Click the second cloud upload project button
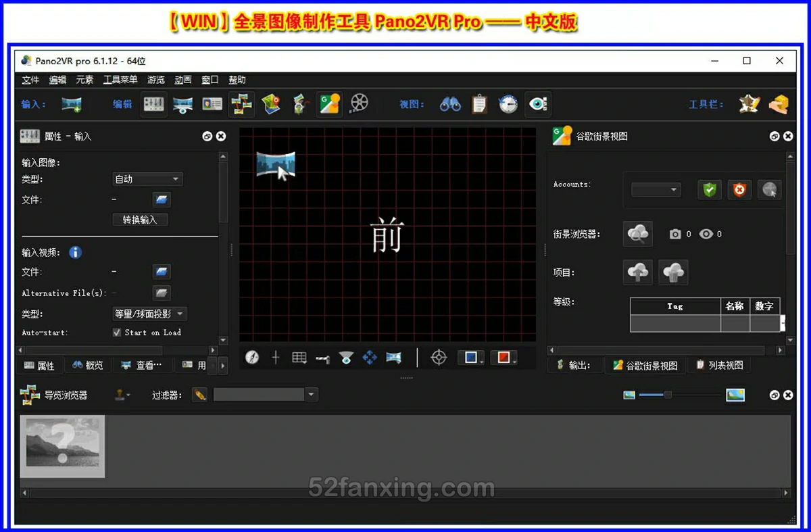This screenshot has width=811, height=532. [x=673, y=272]
